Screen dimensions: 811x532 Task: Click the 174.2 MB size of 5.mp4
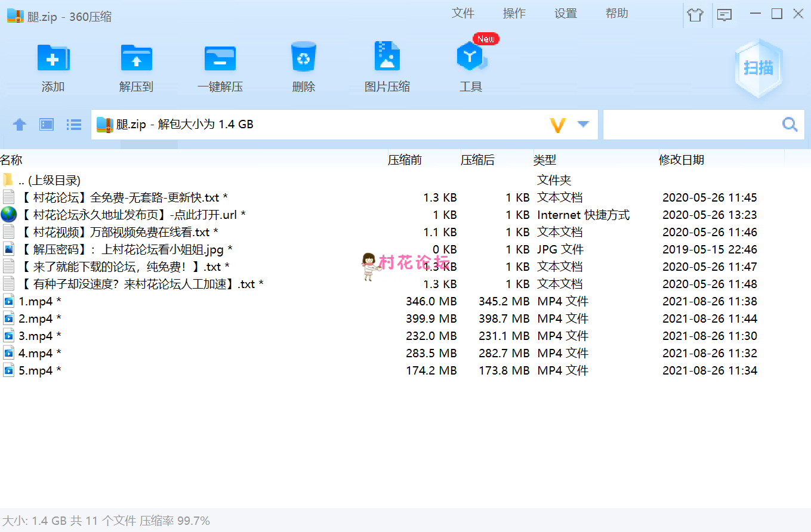[431, 370]
